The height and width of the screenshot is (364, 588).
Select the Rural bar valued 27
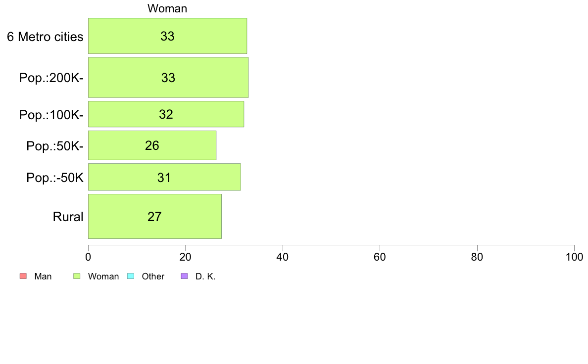coord(155,216)
